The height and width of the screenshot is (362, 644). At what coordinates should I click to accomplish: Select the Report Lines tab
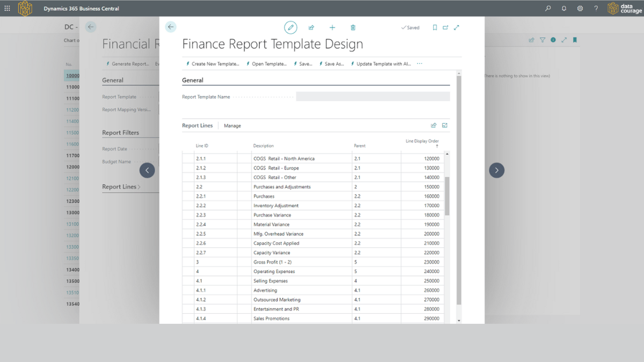click(x=197, y=125)
